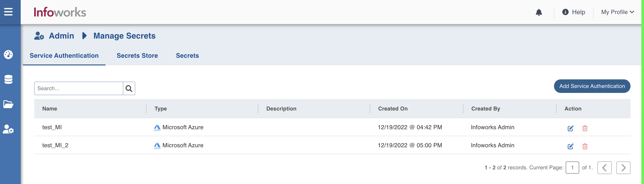Viewport: 644px width, 184px height.
Task: Go to the previous page arrow
Action: (x=604, y=168)
